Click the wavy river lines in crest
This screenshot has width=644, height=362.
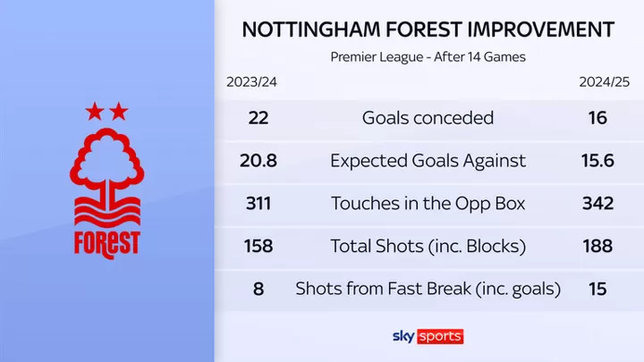(106, 211)
